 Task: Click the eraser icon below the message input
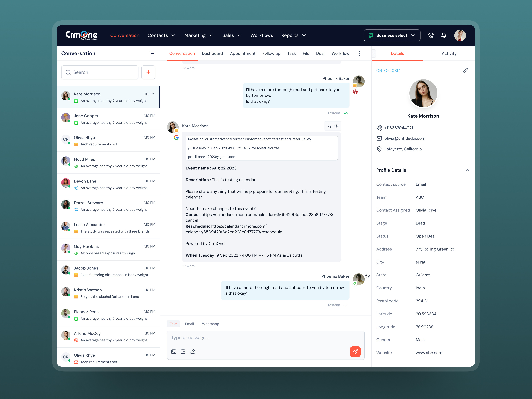192,352
